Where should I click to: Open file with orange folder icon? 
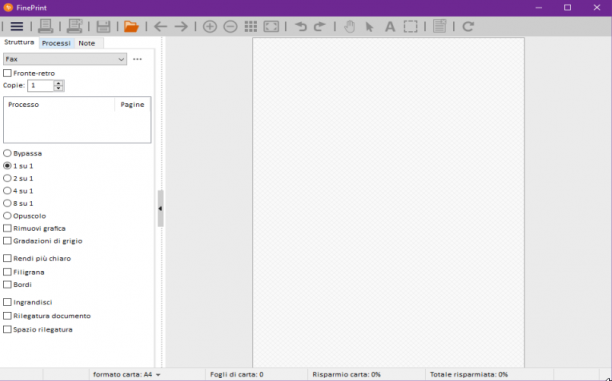(131, 27)
